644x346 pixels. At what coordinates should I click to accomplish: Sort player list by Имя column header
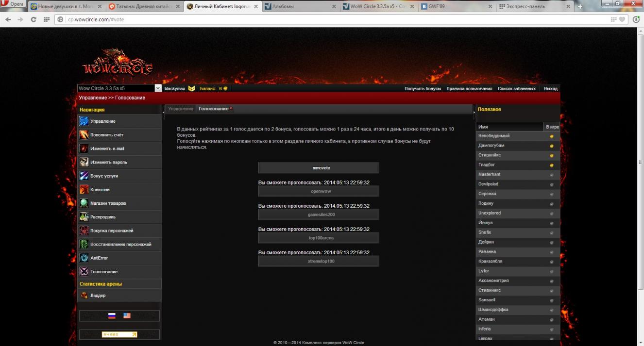(509, 127)
